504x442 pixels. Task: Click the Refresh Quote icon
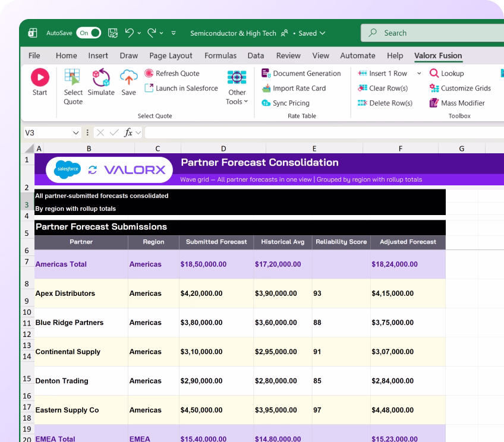pyautogui.click(x=149, y=73)
